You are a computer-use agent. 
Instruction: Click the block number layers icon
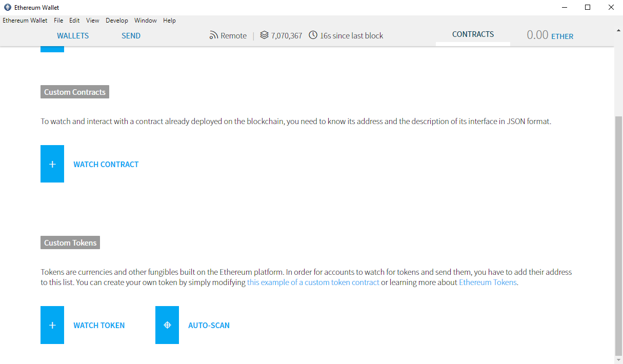tap(264, 35)
